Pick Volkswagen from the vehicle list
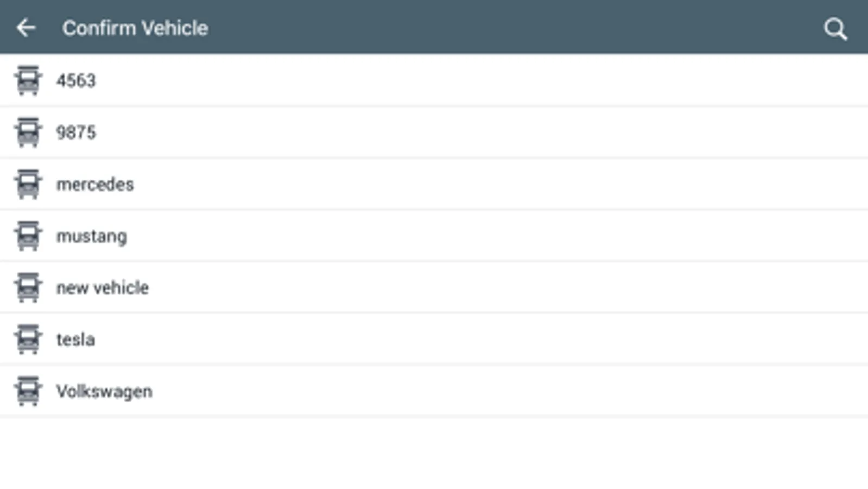The width and height of the screenshot is (868, 489). [x=104, y=391]
